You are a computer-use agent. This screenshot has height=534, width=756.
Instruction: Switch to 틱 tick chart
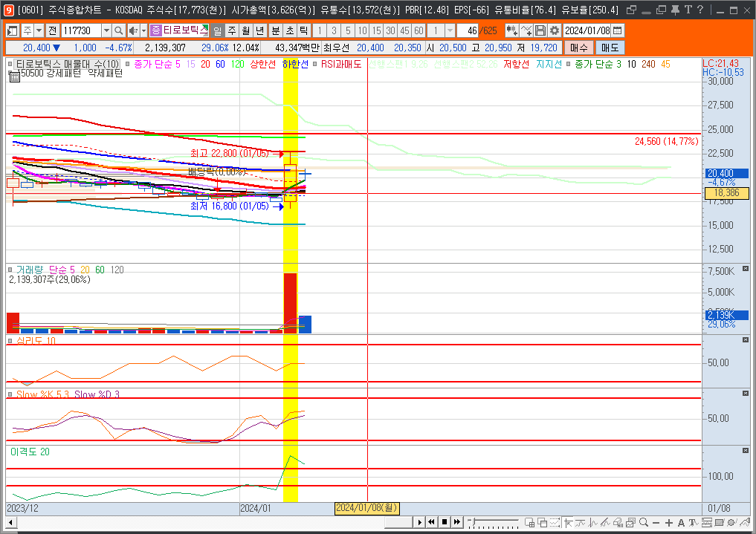click(x=304, y=30)
